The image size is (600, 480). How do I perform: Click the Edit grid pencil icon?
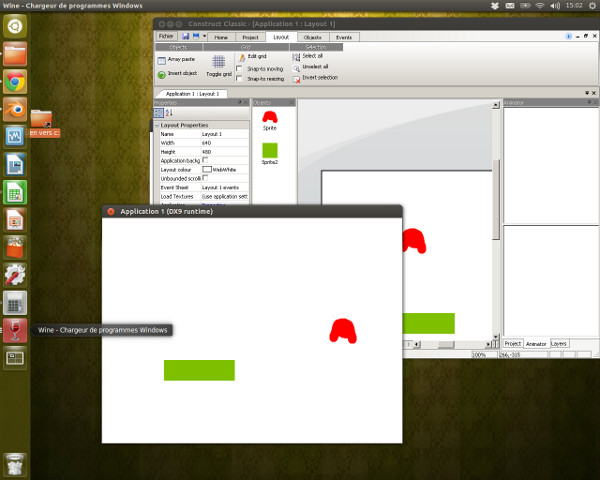pyautogui.click(x=241, y=57)
